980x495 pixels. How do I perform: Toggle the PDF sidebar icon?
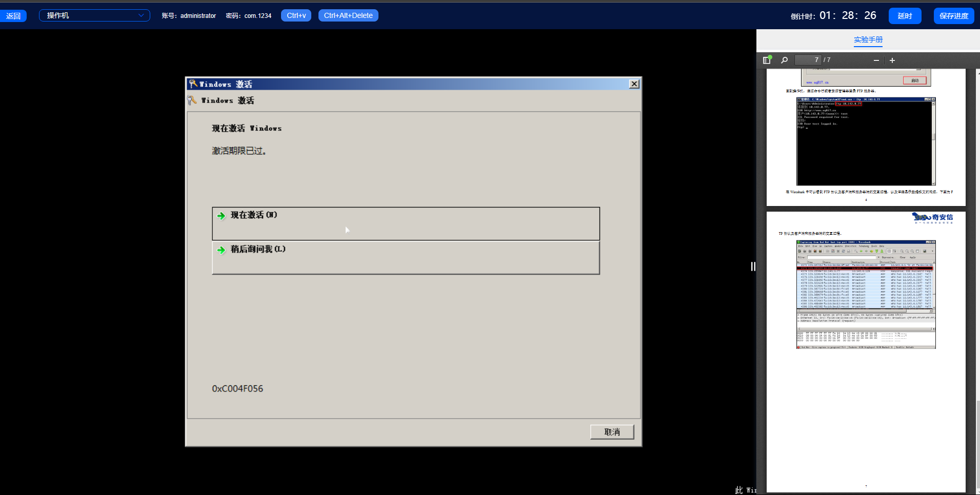[x=767, y=60]
